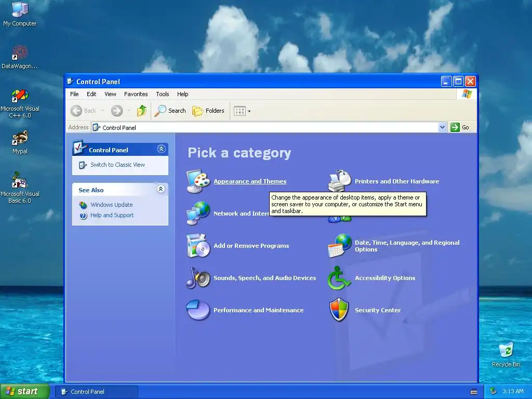The width and height of the screenshot is (532, 399).
Task: Open Performance and Maintenance link
Action: click(x=259, y=310)
